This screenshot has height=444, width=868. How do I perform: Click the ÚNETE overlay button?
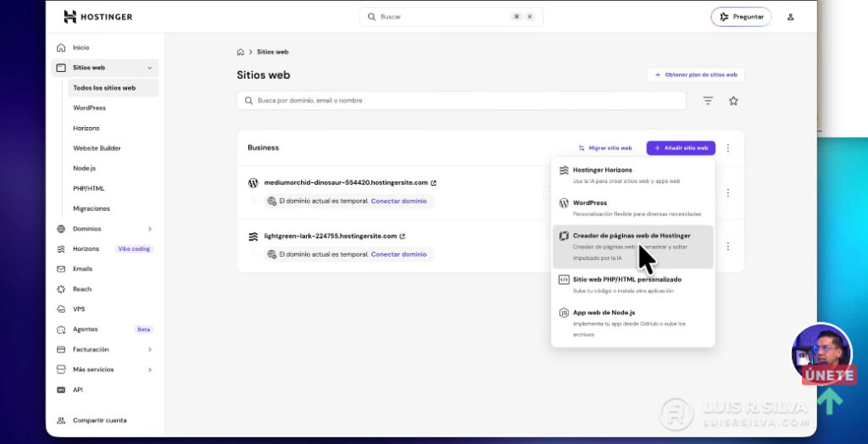(829, 375)
